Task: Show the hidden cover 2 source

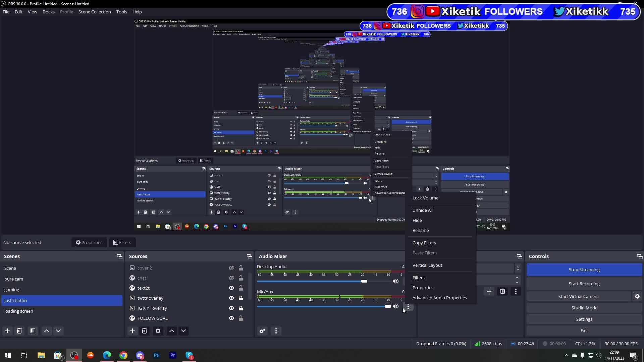Action: click(231, 268)
